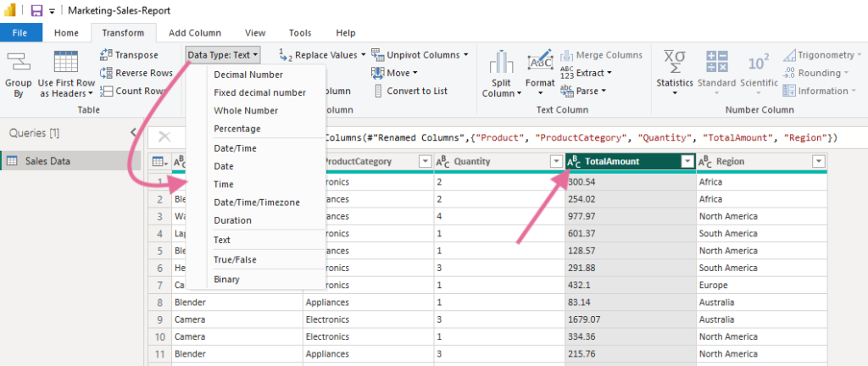Click the Reverse Rows button
Viewport: 868px width, 366px height.
click(x=136, y=72)
